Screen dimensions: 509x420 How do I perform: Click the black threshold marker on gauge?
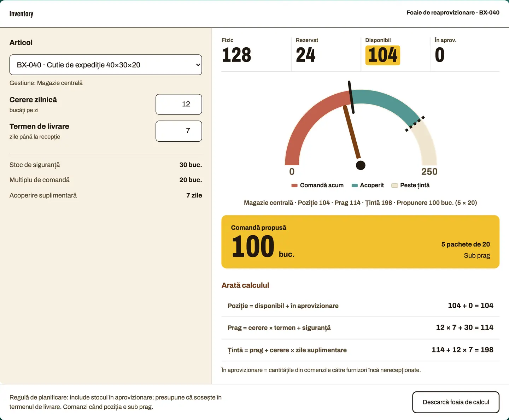point(351,97)
